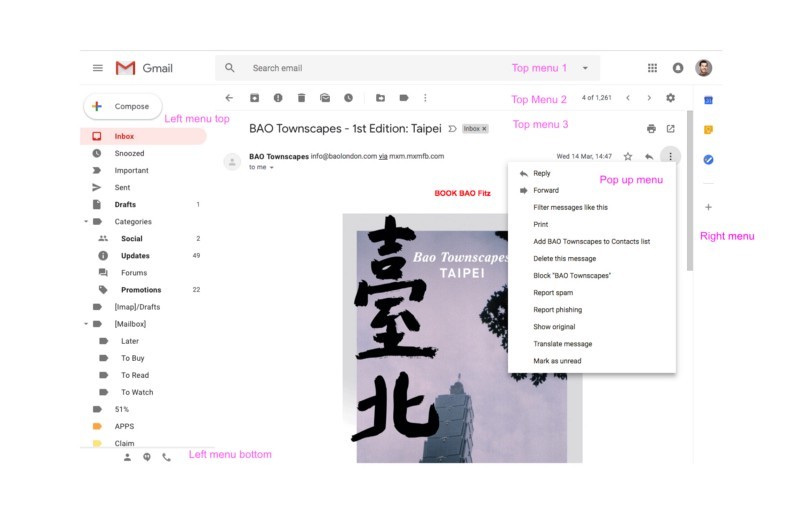Toggle the main menu hamburger

point(98,68)
